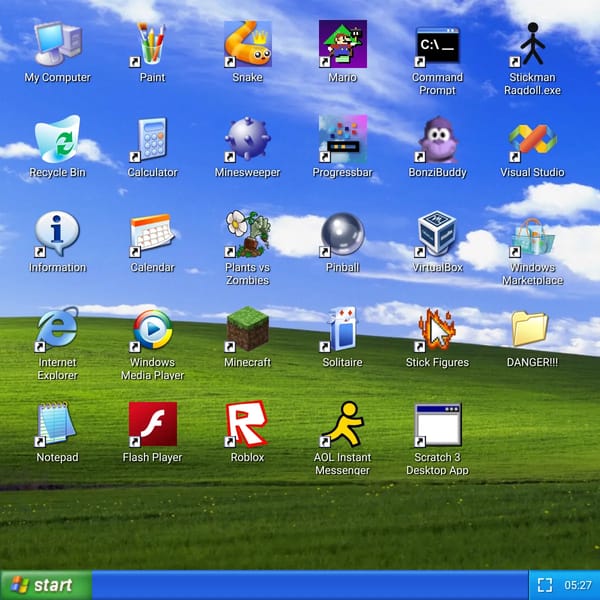
Task: Select the Snake game icon
Action: [x=248, y=44]
